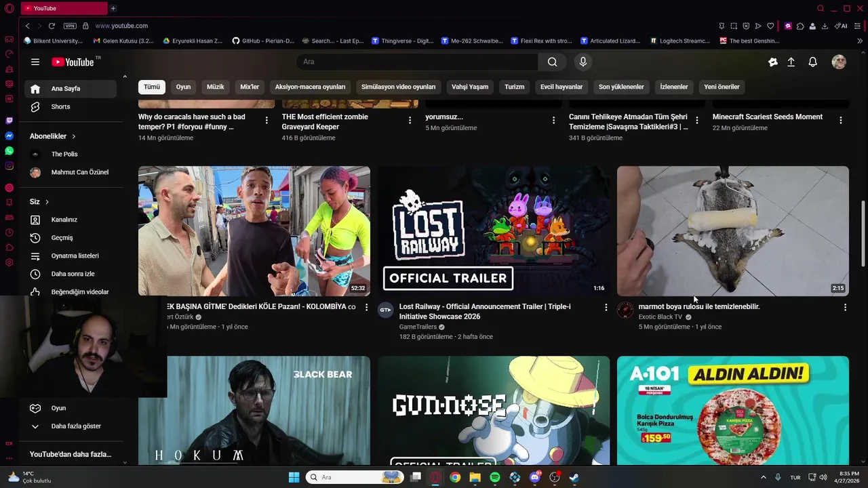Play the Lost Railway official trailer thumbnail
Viewport: 868px width, 488px height.
click(494, 231)
